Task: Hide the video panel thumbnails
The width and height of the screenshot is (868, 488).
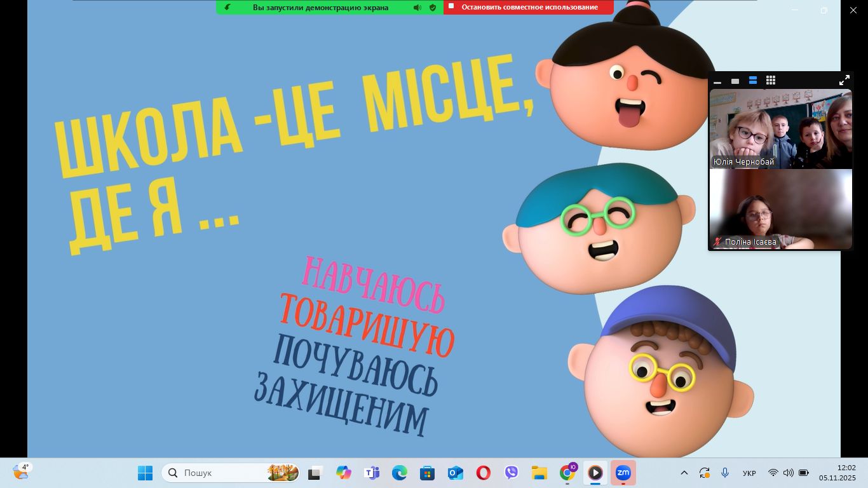Action: point(717,81)
